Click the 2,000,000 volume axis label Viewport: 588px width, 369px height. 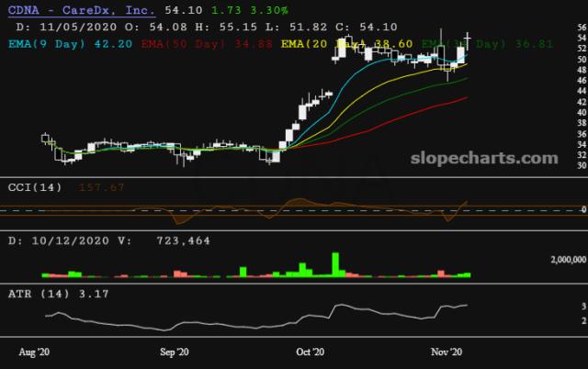(568, 260)
